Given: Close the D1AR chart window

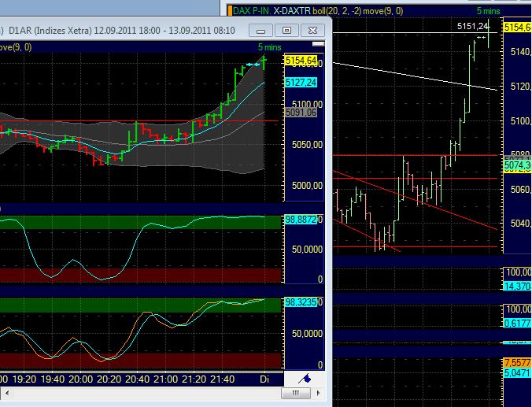Looking at the screenshot, I should (312, 31).
